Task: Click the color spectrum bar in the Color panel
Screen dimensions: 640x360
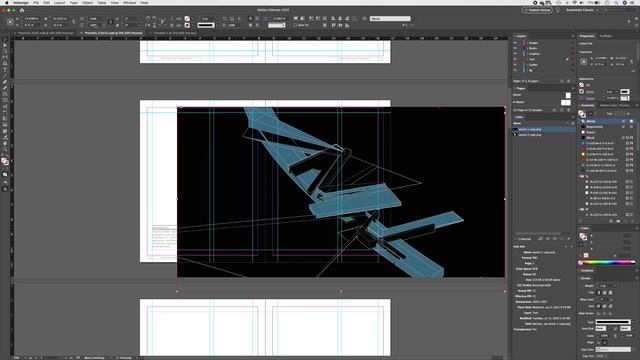Action: (x=608, y=262)
